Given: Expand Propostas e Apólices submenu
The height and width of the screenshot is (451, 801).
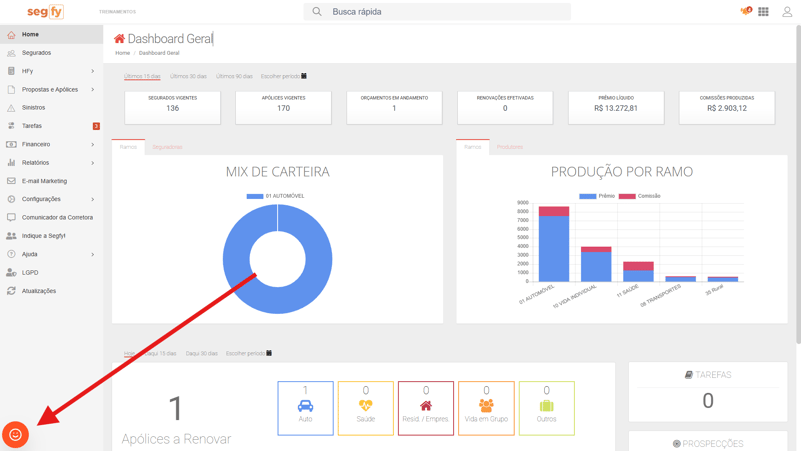Looking at the screenshot, I should pyautogui.click(x=51, y=89).
